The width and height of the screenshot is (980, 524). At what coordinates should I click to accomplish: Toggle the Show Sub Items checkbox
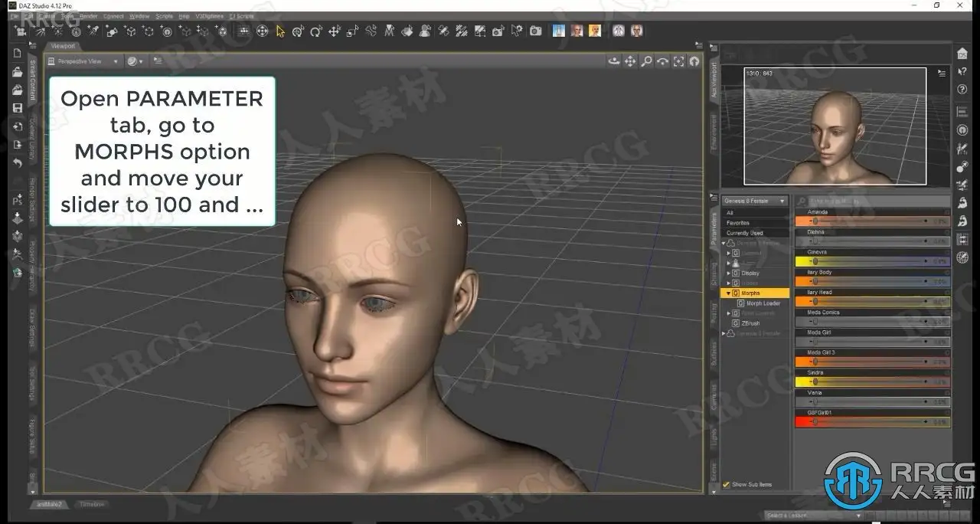[727, 484]
